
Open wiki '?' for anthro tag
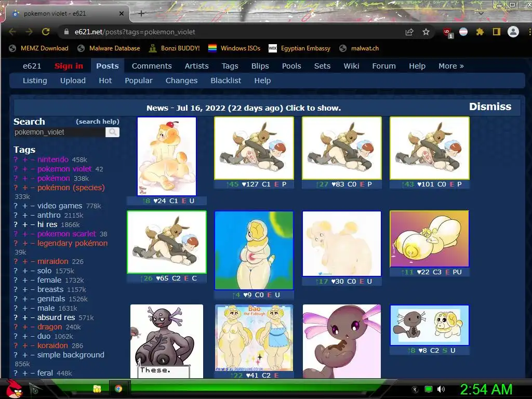tap(16, 216)
